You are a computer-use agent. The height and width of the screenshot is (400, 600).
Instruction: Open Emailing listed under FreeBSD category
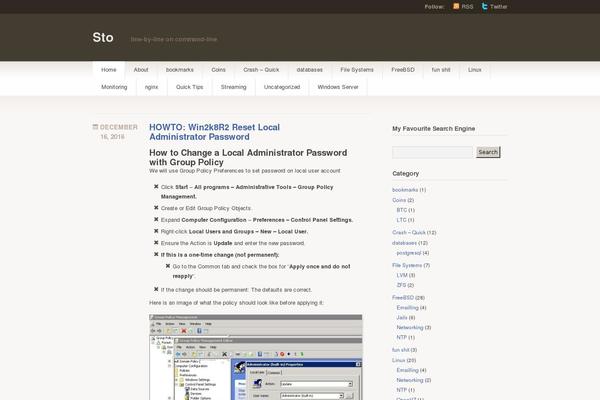(408, 308)
